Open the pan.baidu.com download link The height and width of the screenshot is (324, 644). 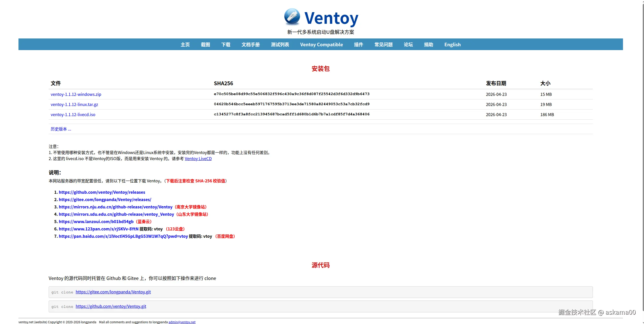123,236
